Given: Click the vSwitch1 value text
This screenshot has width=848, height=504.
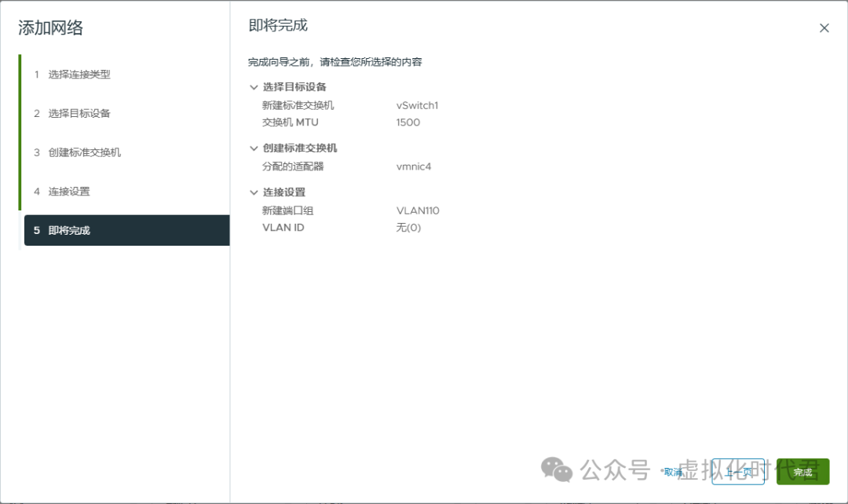Looking at the screenshot, I should click(x=417, y=105).
